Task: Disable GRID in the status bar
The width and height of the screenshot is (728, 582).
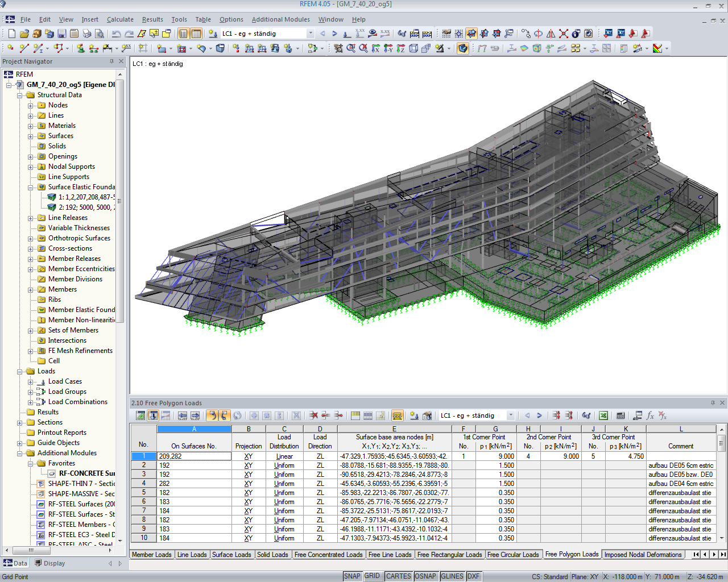Action: point(373,576)
